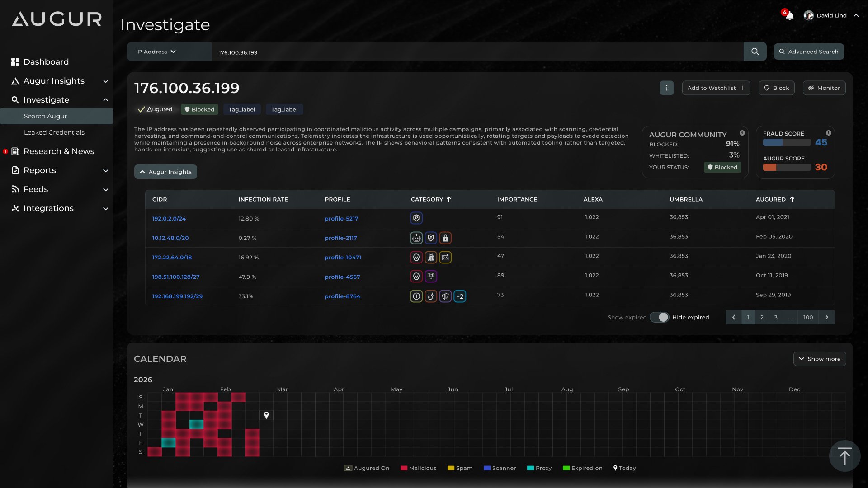Click the scroll-to-top arrow button
The width and height of the screenshot is (868, 488).
844,455
